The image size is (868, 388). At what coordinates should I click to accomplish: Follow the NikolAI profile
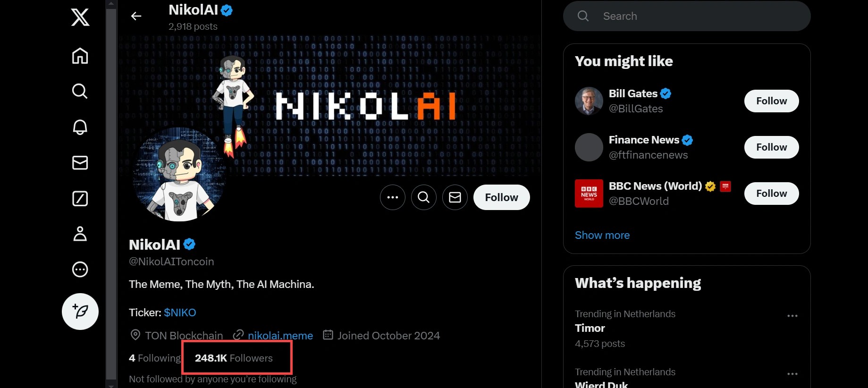point(502,197)
